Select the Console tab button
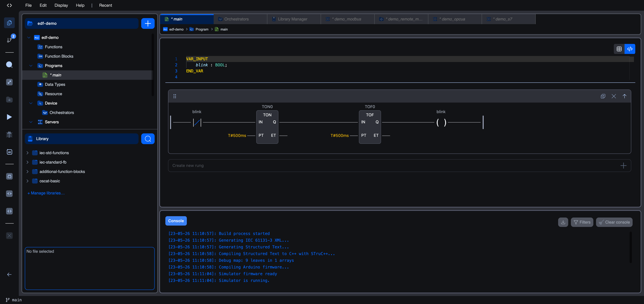This screenshot has width=644, height=304. click(176, 221)
